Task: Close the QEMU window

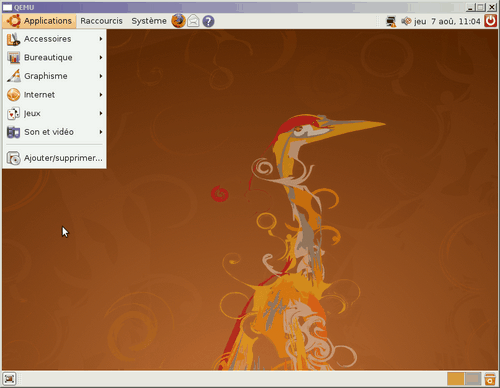Action: coord(492,7)
